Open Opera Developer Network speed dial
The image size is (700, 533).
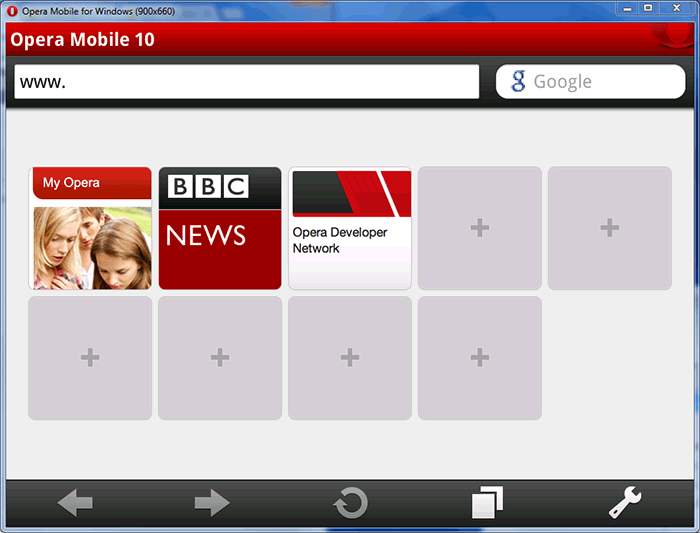point(350,228)
